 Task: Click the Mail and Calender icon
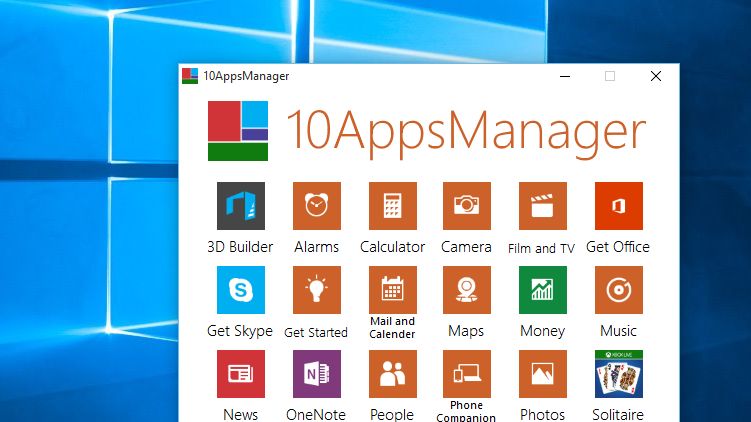[393, 290]
